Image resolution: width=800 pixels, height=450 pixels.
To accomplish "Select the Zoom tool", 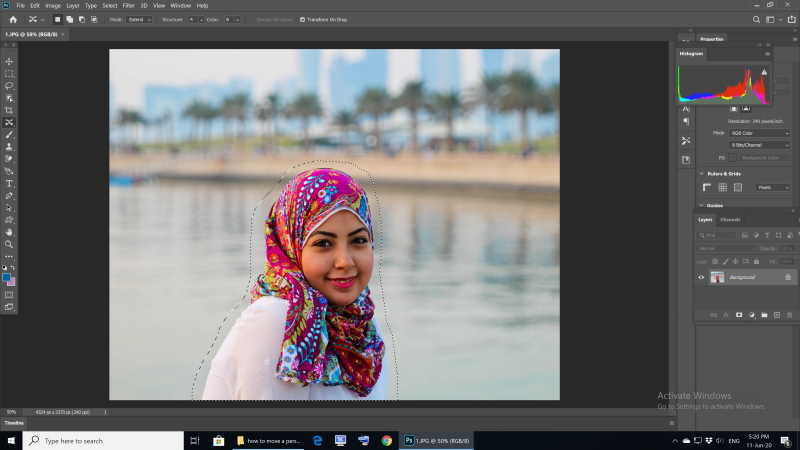I will click(9, 244).
